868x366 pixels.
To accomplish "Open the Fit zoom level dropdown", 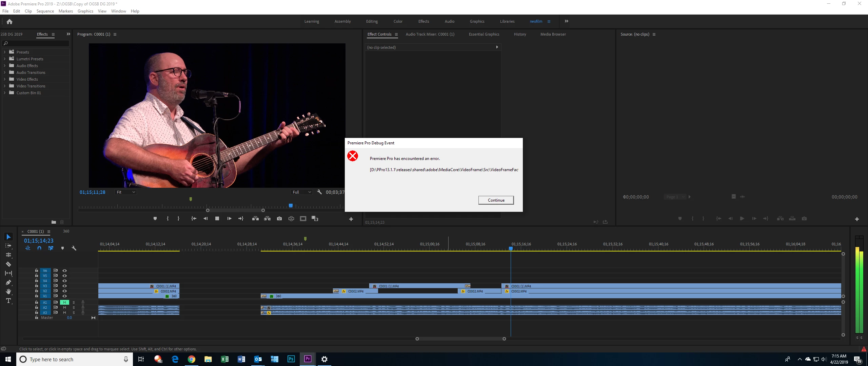I will [x=125, y=192].
